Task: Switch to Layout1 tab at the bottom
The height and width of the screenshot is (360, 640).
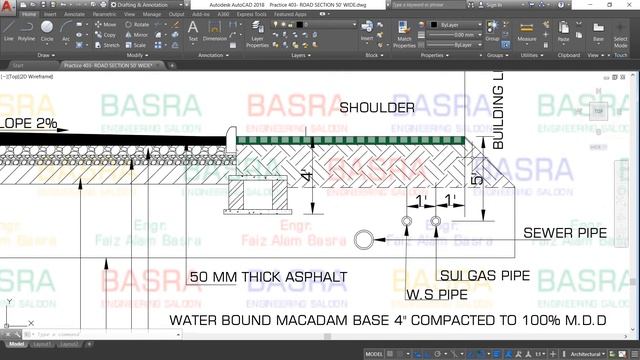Action: pos(42,344)
